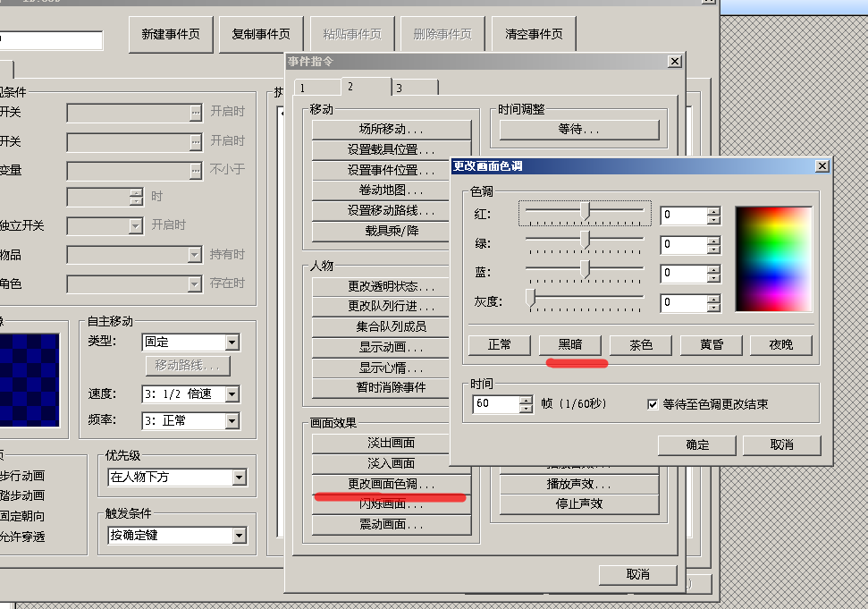This screenshot has width=868, height=609.
Task: Choose the 场所移动... command
Action: point(391,130)
